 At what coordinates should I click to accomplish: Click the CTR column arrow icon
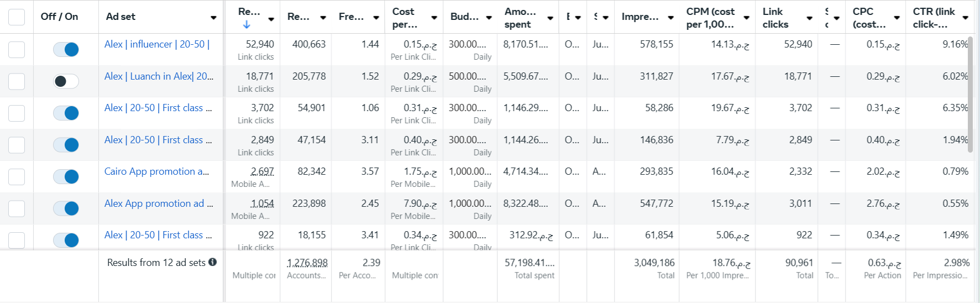click(965, 18)
